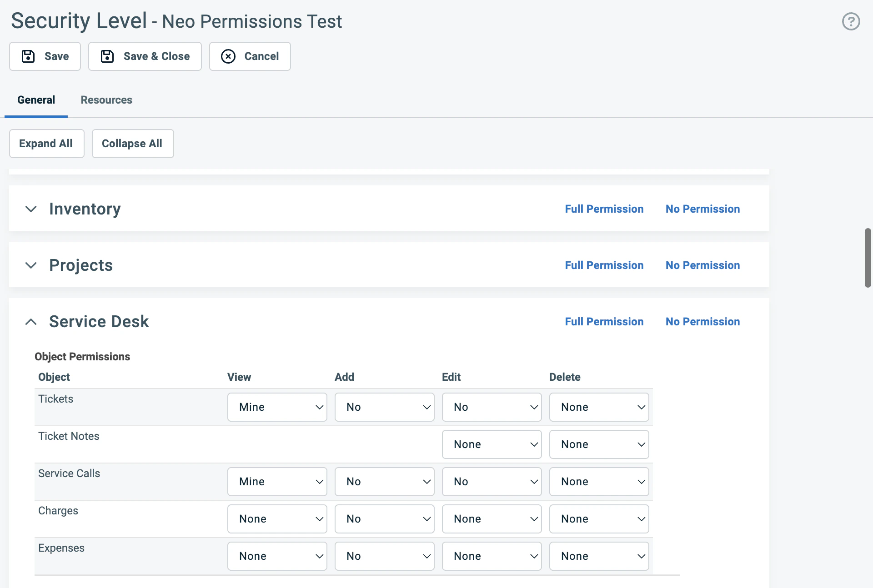Collapse the Inventory section chevron
873x588 pixels.
(x=30, y=209)
